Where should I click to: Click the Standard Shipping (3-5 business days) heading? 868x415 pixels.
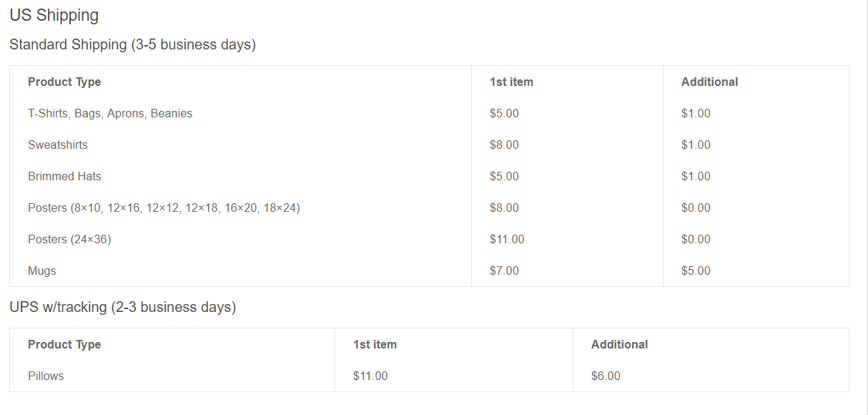click(132, 44)
